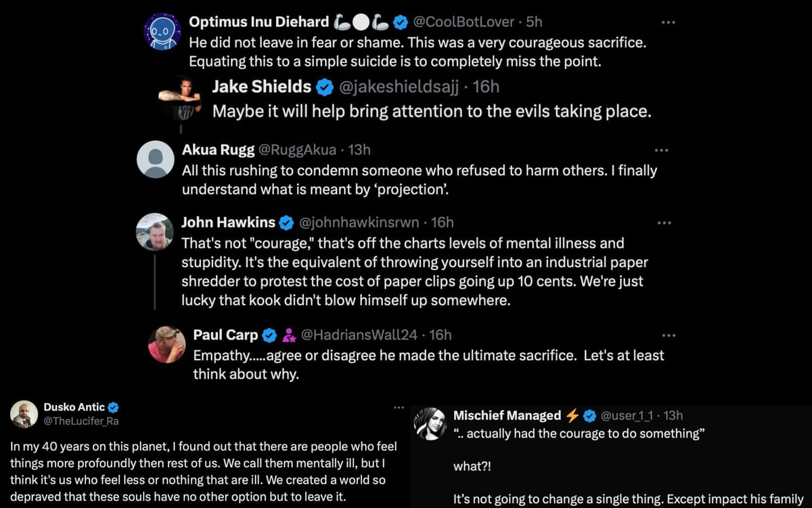
Task: Open more options on Paul Carp tweet
Action: [x=668, y=335]
